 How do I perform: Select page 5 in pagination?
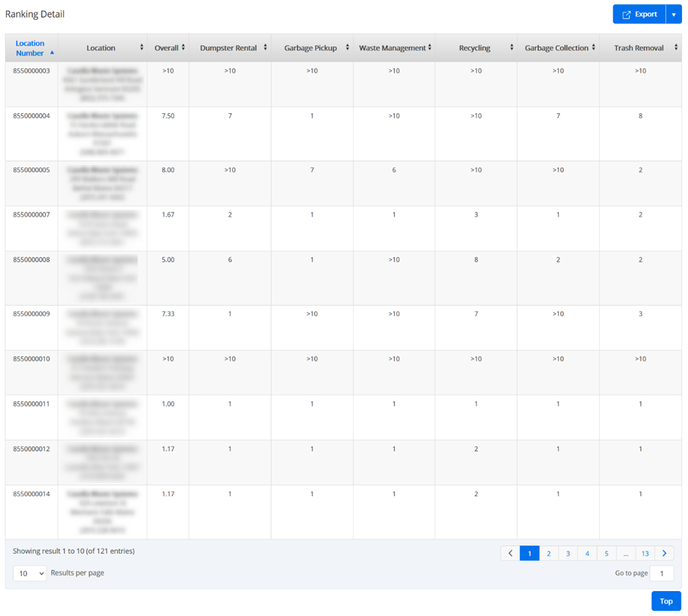pos(607,554)
